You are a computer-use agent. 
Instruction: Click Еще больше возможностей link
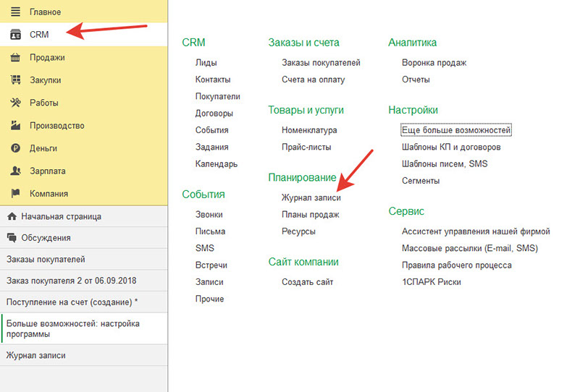pos(456,130)
